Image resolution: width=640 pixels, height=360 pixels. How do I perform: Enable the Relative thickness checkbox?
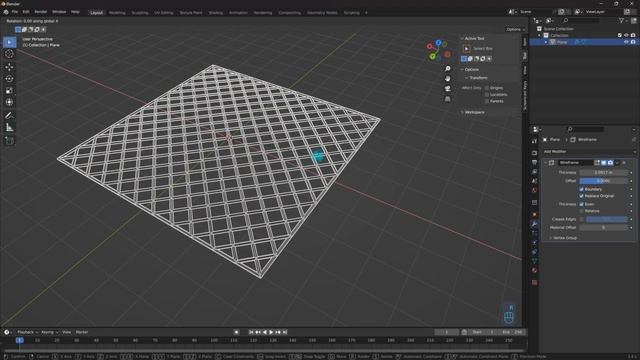(x=582, y=211)
